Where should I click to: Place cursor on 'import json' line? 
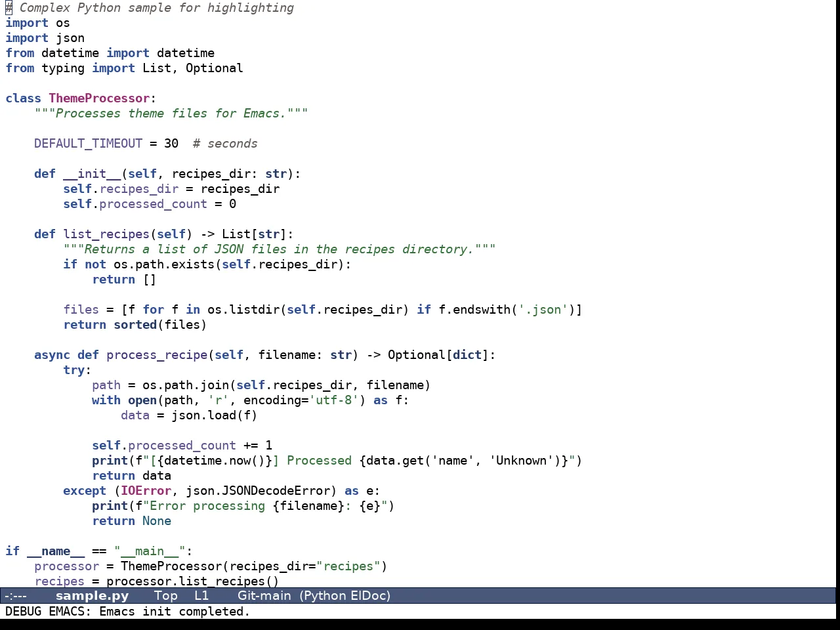pyautogui.click(x=45, y=38)
